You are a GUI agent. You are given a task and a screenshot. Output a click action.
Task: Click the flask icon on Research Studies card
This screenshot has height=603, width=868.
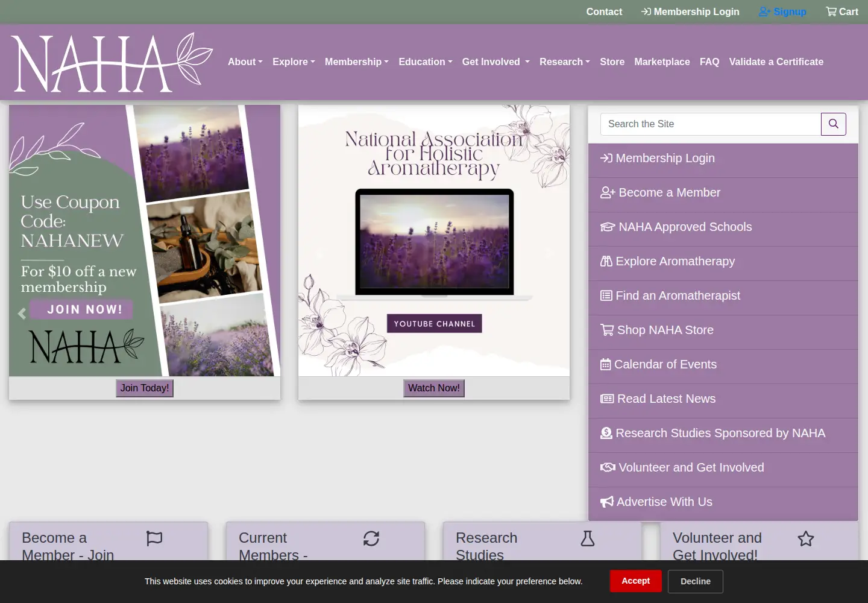click(588, 538)
